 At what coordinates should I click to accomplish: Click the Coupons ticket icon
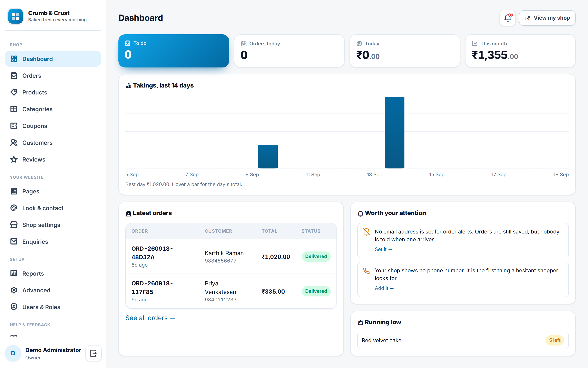14,126
